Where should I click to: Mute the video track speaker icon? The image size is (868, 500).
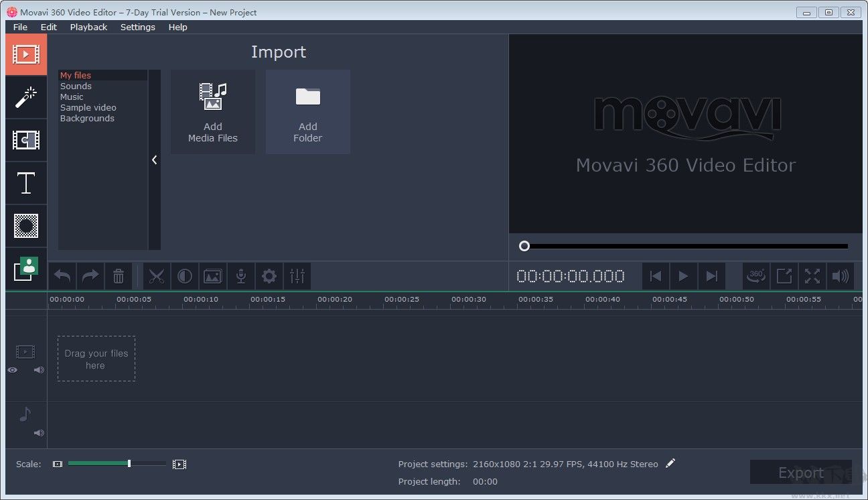tap(39, 369)
